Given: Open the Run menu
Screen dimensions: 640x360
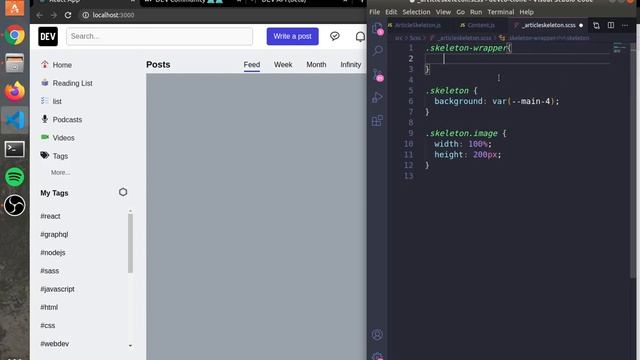Looking at the screenshot, I should point(476,12).
